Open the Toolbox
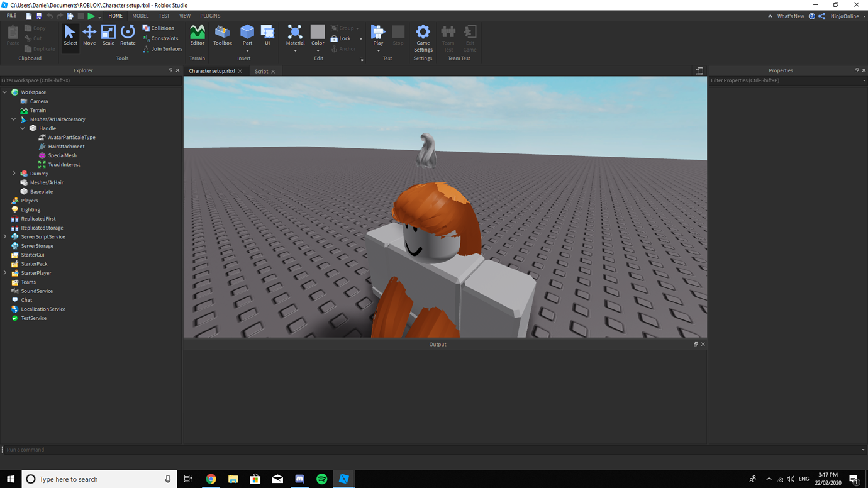Viewport: 868px width, 488px height. click(222, 36)
